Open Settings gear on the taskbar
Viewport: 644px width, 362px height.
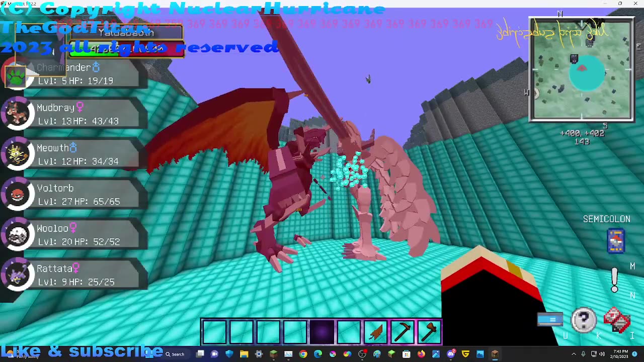(x=259, y=354)
